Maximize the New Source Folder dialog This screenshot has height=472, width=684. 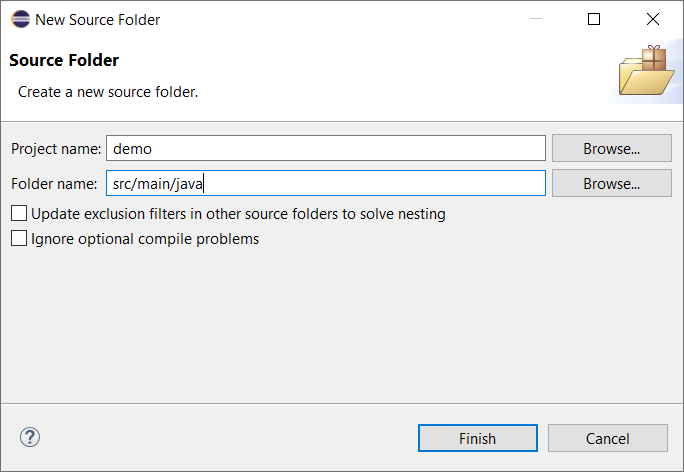pyautogui.click(x=594, y=19)
